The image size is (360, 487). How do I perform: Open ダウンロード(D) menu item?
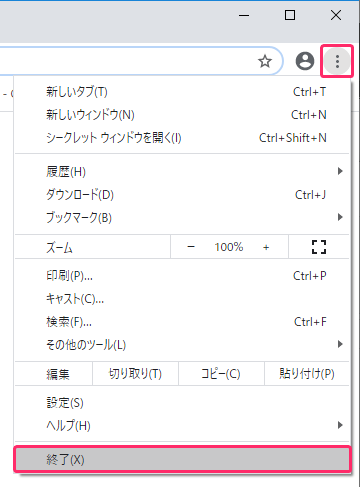coord(182,194)
